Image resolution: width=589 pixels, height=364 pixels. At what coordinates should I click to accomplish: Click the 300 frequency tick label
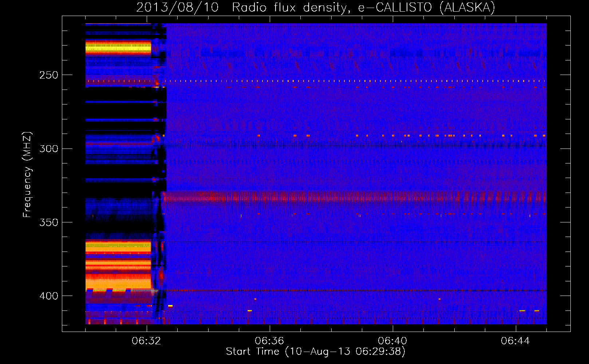(49, 149)
